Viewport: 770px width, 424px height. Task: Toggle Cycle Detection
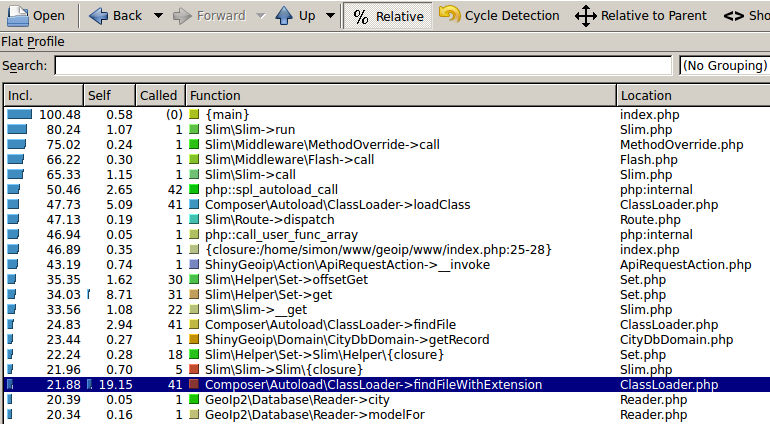tap(499, 16)
